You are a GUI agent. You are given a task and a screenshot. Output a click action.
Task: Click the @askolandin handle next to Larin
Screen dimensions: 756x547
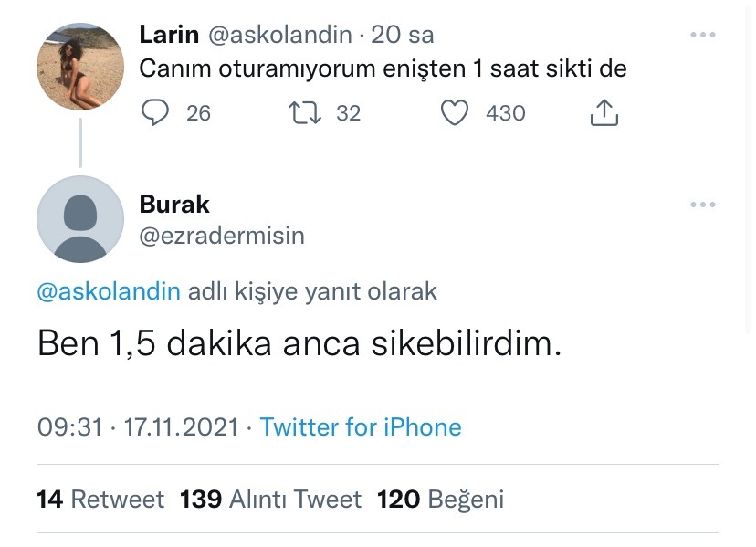pyautogui.click(x=280, y=35)
